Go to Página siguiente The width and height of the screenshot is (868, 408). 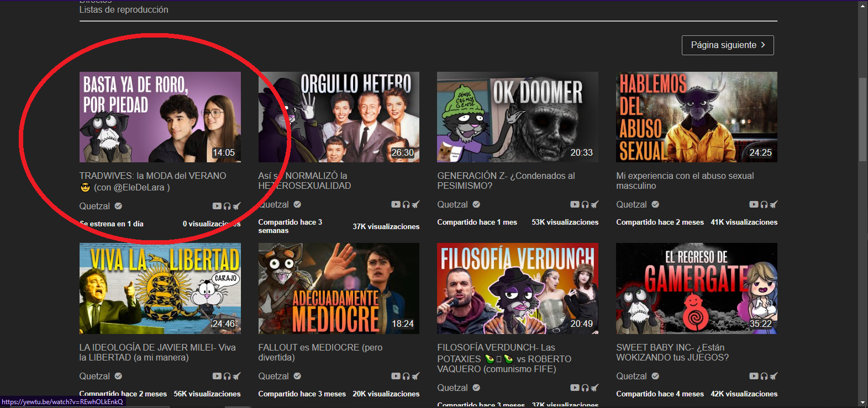coord(728,45)
